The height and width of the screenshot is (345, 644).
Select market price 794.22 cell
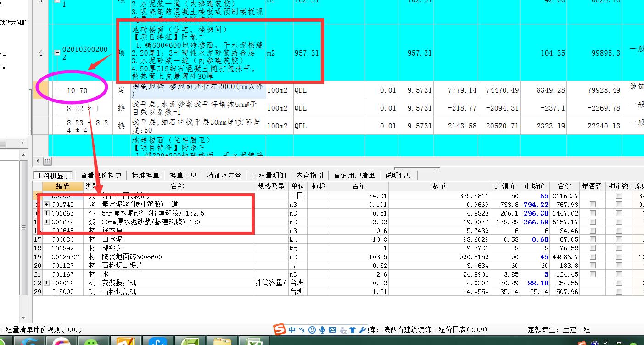(535, 204)
